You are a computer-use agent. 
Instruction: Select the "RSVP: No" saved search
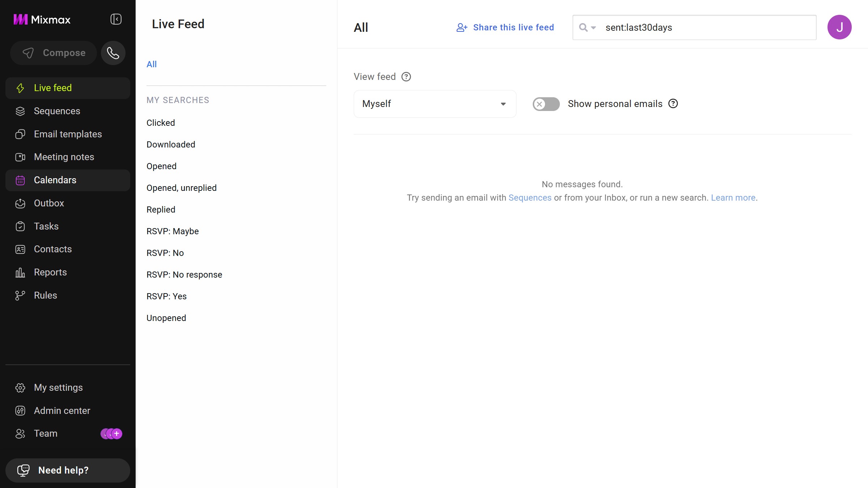(x=165, y=253)
